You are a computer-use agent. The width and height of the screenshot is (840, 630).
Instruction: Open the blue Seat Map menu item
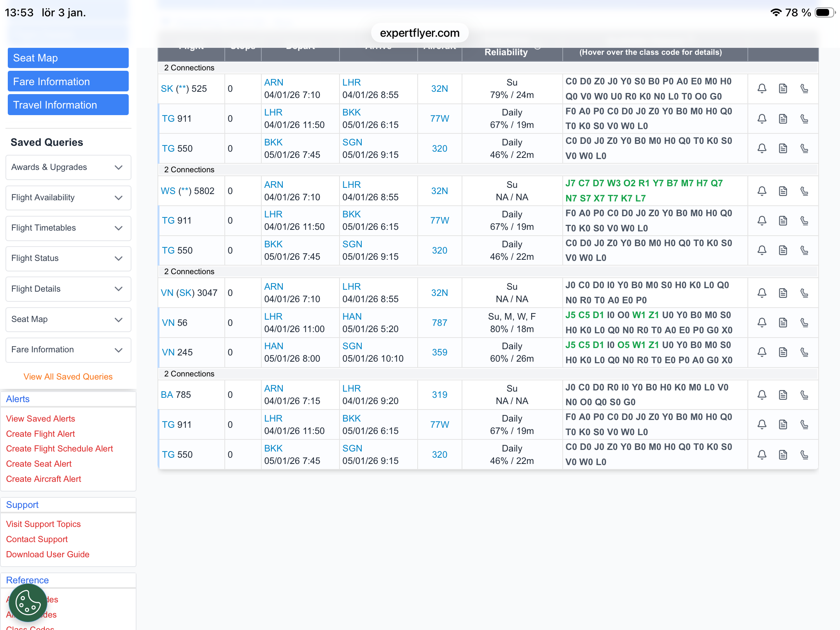pos(68,58)
